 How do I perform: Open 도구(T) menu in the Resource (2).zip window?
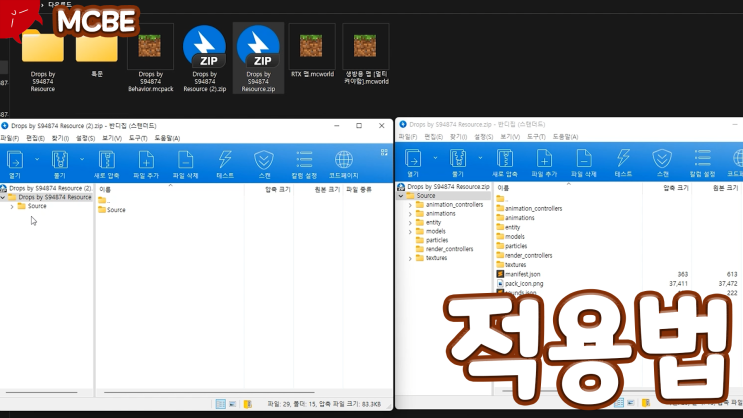coord(138,138)
